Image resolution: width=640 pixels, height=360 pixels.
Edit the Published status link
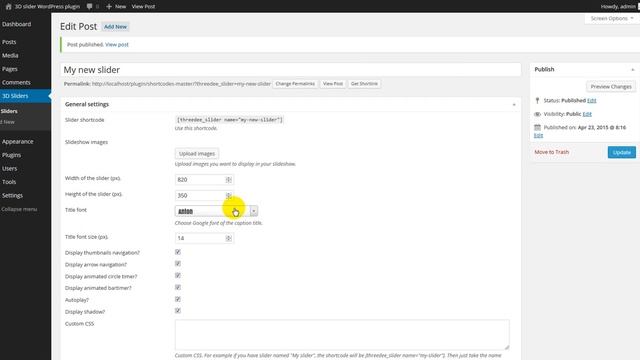[591, 100]
